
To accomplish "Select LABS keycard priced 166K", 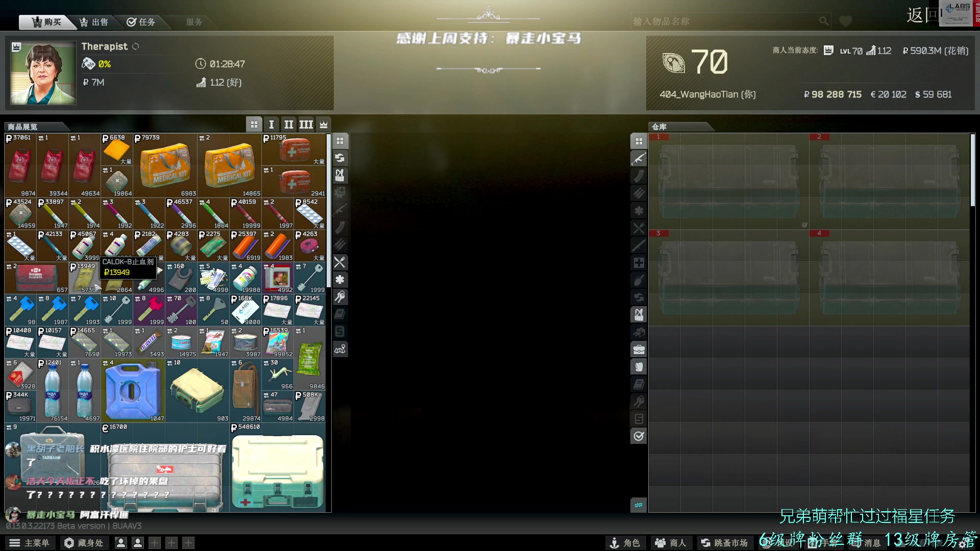I will [246, 310].
